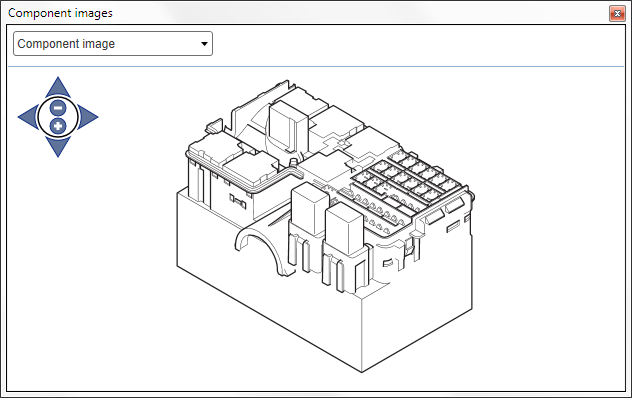This screenshot has height=398, width=632.
Task: Zoom in with the plus button
Action: 58,126
